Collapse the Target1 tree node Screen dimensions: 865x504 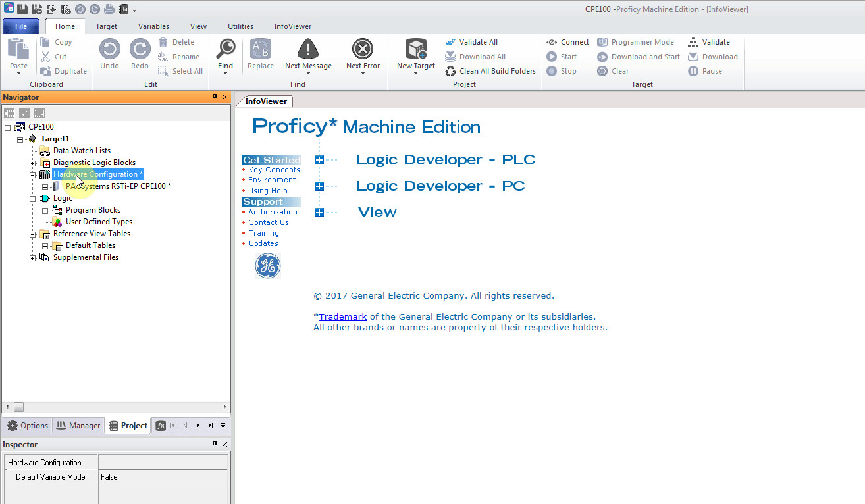[20, 139]
